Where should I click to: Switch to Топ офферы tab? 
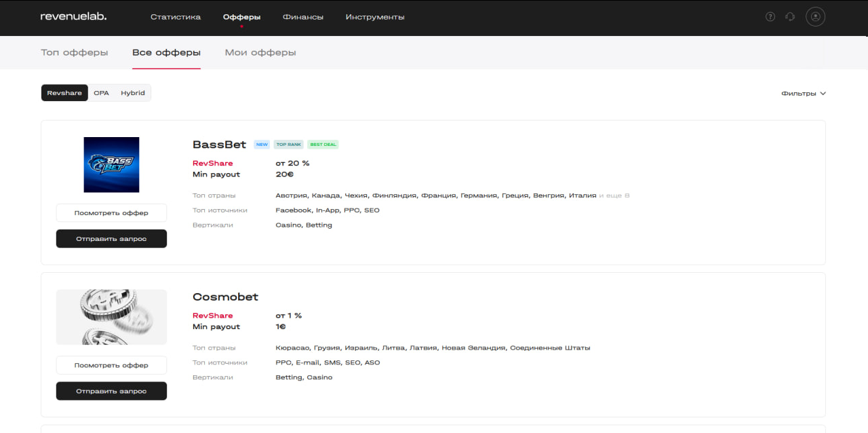[75, 52]
